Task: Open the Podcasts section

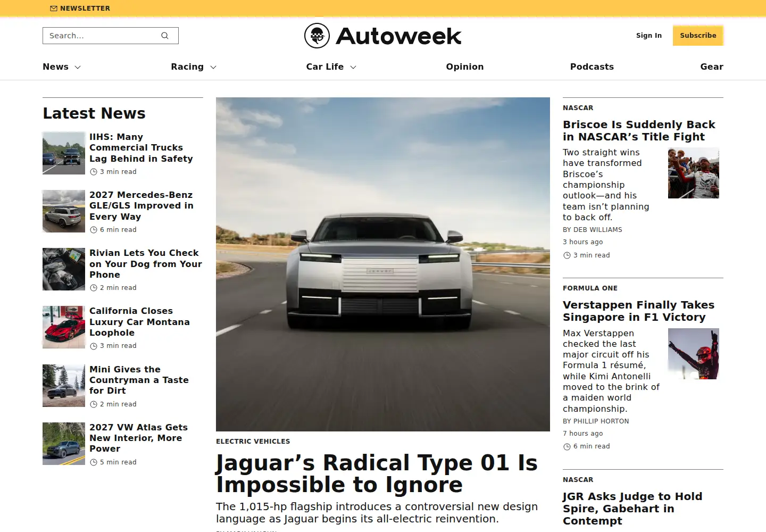Action: pyautogui.click(x=592, y=66)
